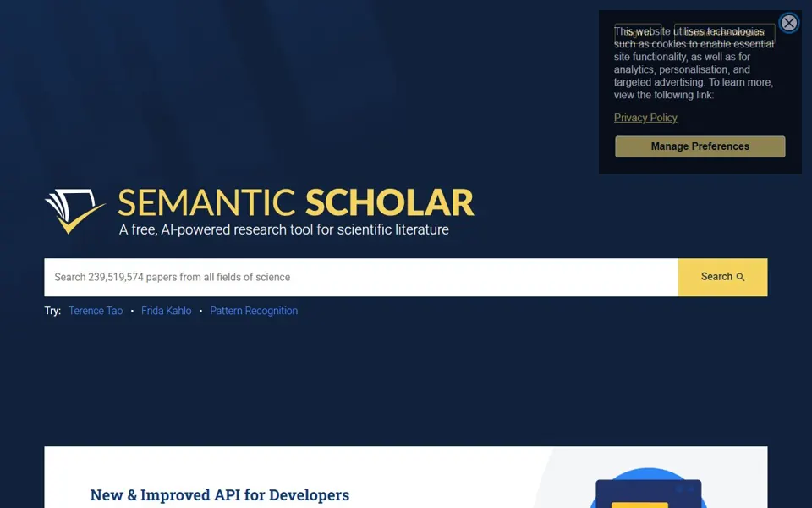Open the Privacy Policy link
Screen dimensions: 812x508
[645, 118]
